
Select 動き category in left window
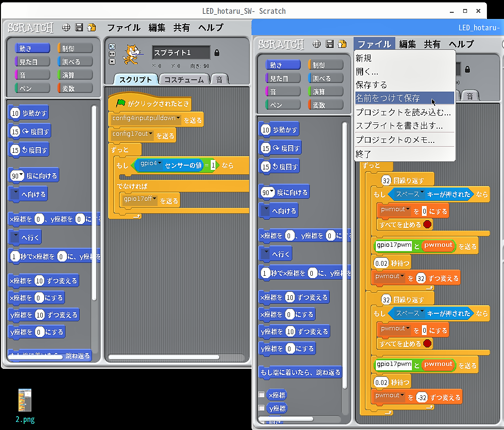coord(32,48)
